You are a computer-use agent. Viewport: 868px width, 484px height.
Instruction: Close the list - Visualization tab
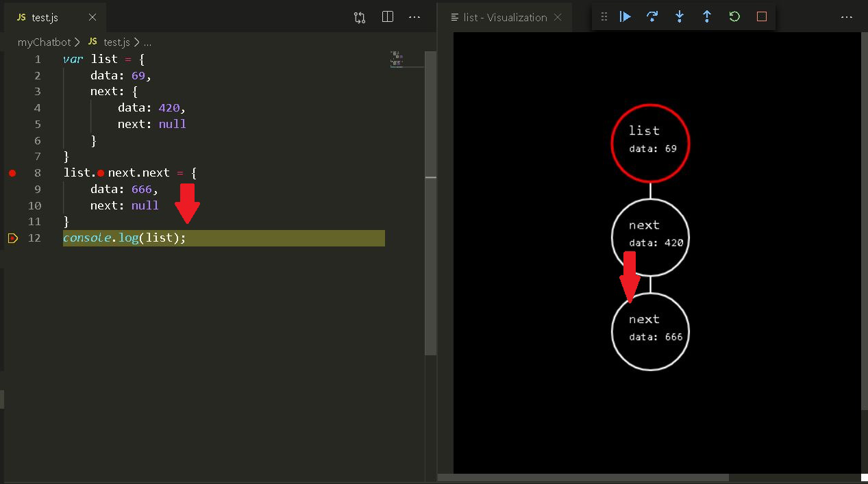(x=558, y=17)
